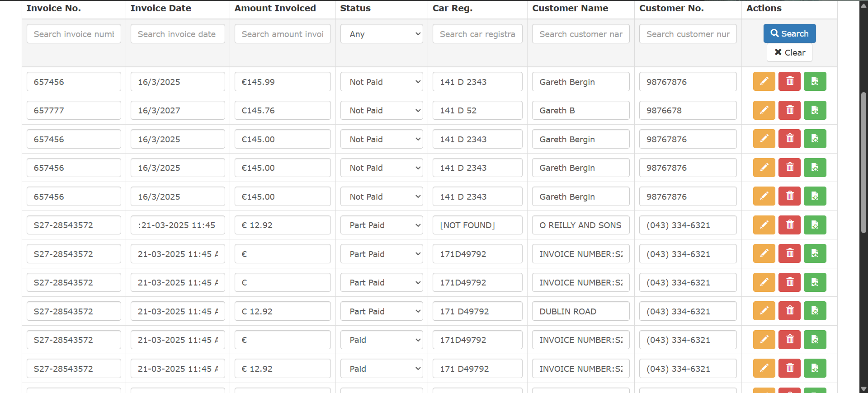Download the €145.99 invoice file
This screenshot has height=393, width=868.
coord(815,81)
